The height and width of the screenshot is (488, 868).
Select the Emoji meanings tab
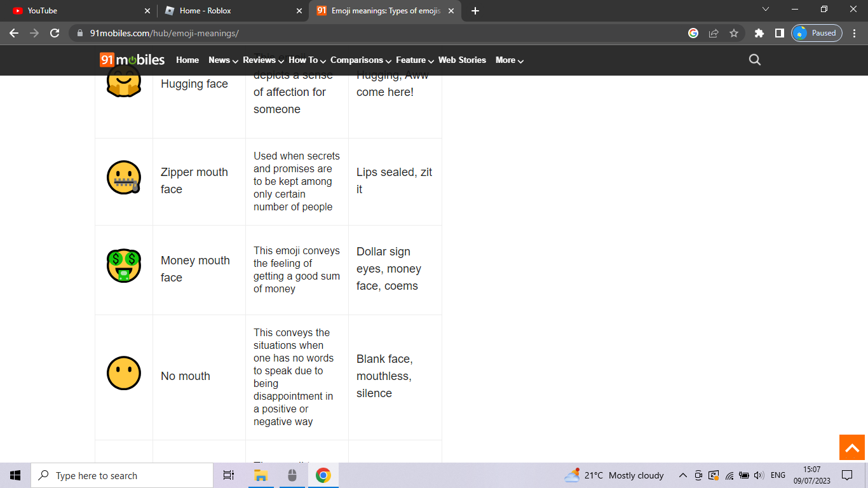[385, 11]
